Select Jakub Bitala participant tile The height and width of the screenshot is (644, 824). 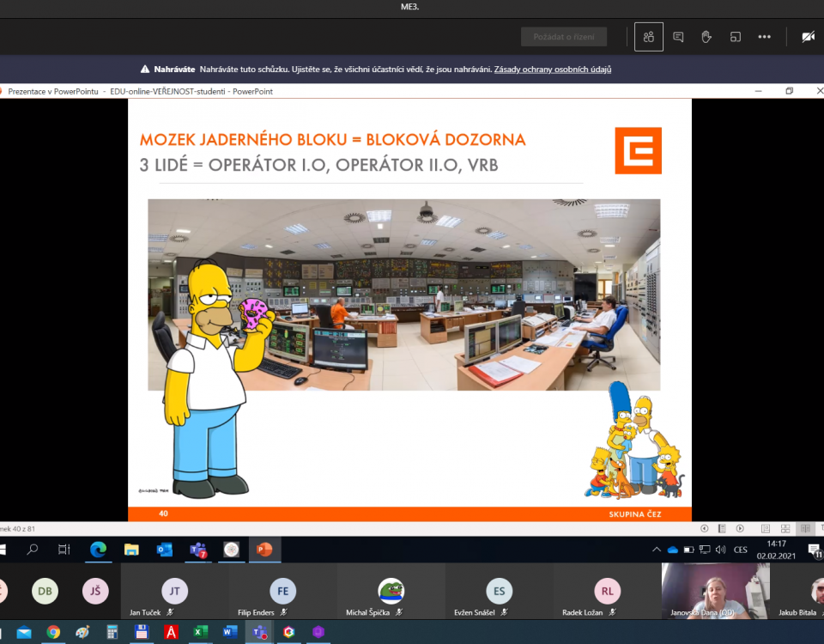tap(797, 591)
